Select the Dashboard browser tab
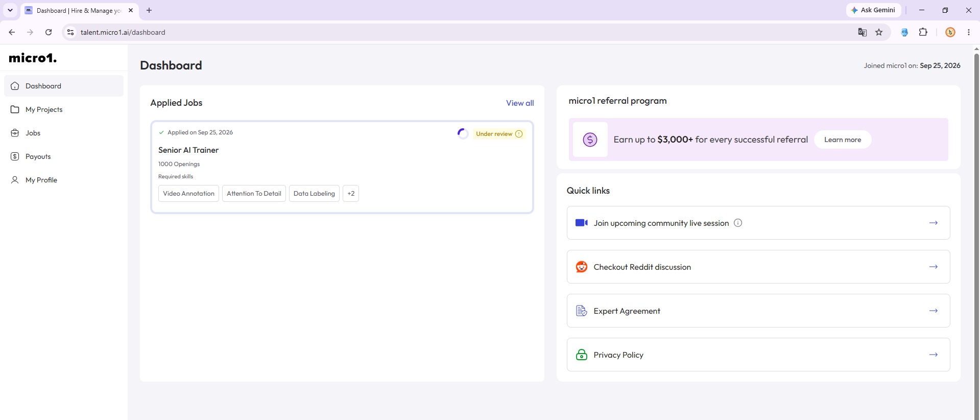 pos(80,10)
